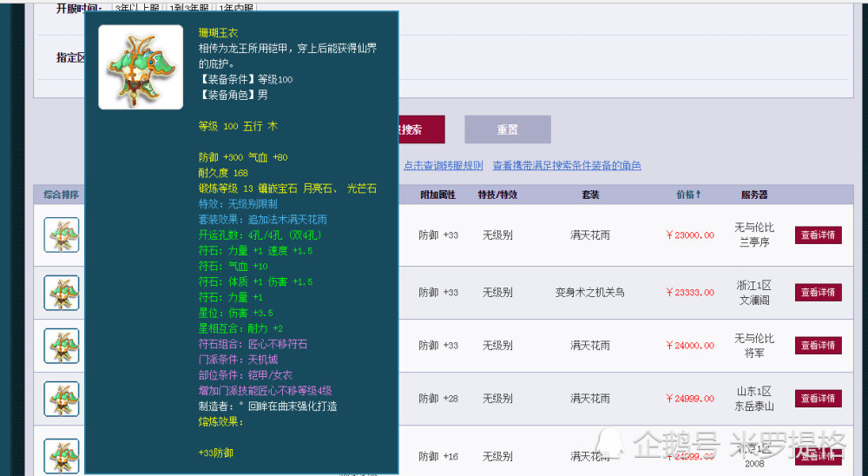Click the 门派条件：天机城 tooltip line
868x476 pixels.
click(x=238, y=360)
